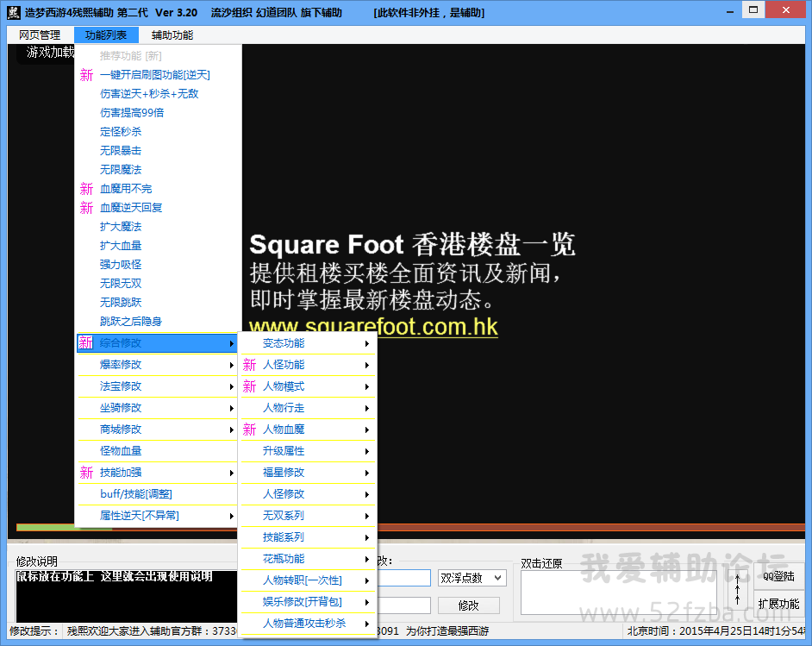Open the 功能列表 menu
The image size is (812, 646).
(x=106, y=35)
